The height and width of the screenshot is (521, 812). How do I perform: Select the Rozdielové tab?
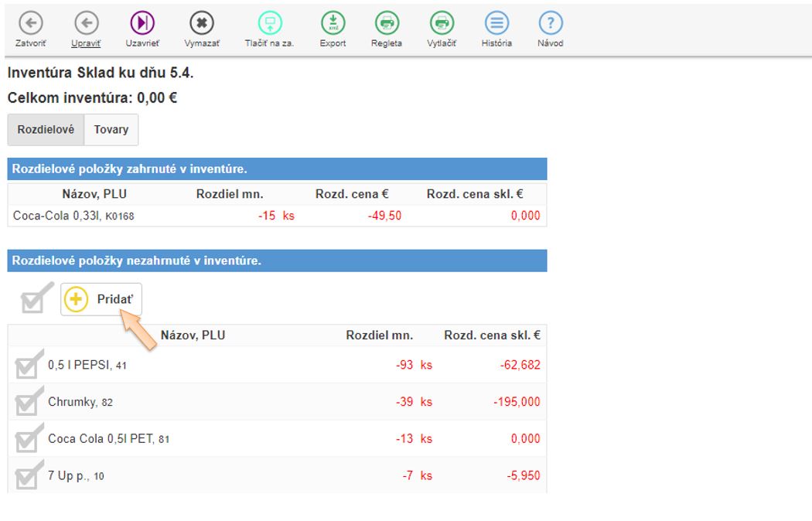point(46,130)
